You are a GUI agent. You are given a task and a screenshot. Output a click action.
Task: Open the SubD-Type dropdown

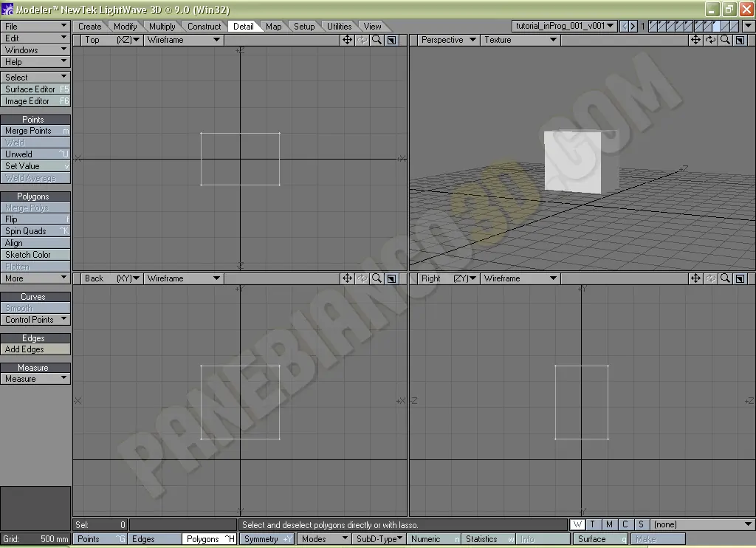(x=379, y=539)
